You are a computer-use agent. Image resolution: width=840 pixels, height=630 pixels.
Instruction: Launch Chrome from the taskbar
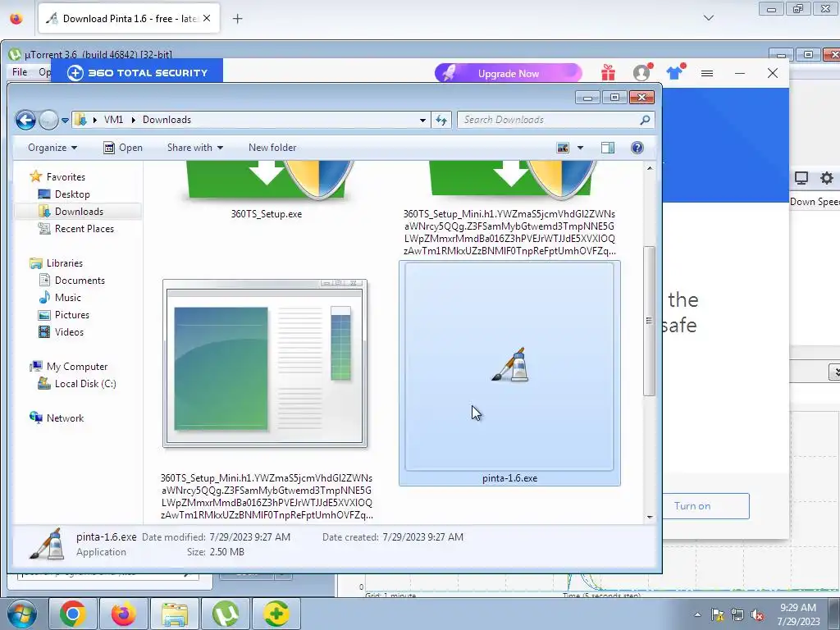[72, 614]
